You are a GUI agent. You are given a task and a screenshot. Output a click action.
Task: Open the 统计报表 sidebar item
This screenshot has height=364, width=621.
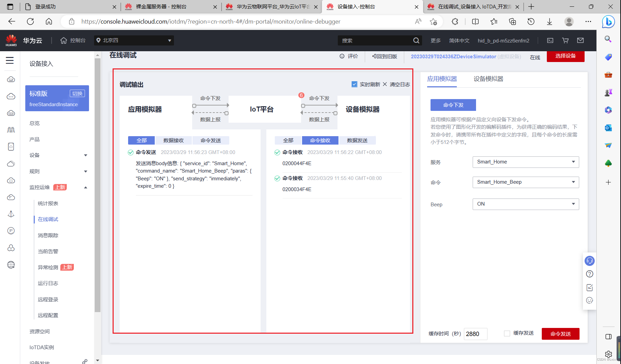[x=48, y=203]
